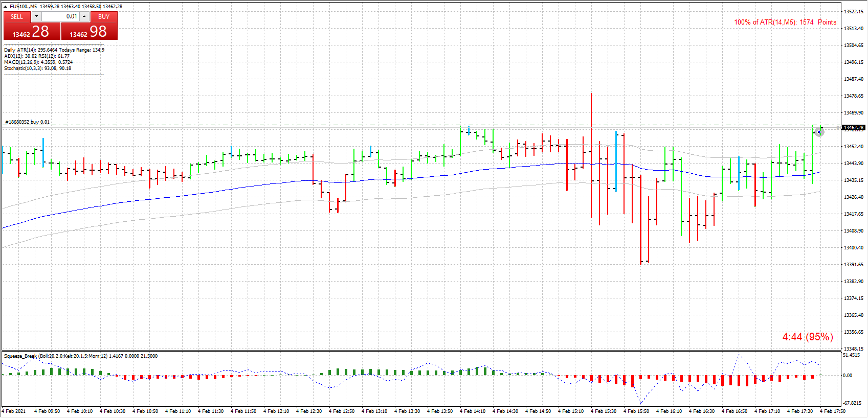This screenshot has width=868, height=418.
Task: Collapse the one-click trading panel triangle
Action: coord(5,7)
